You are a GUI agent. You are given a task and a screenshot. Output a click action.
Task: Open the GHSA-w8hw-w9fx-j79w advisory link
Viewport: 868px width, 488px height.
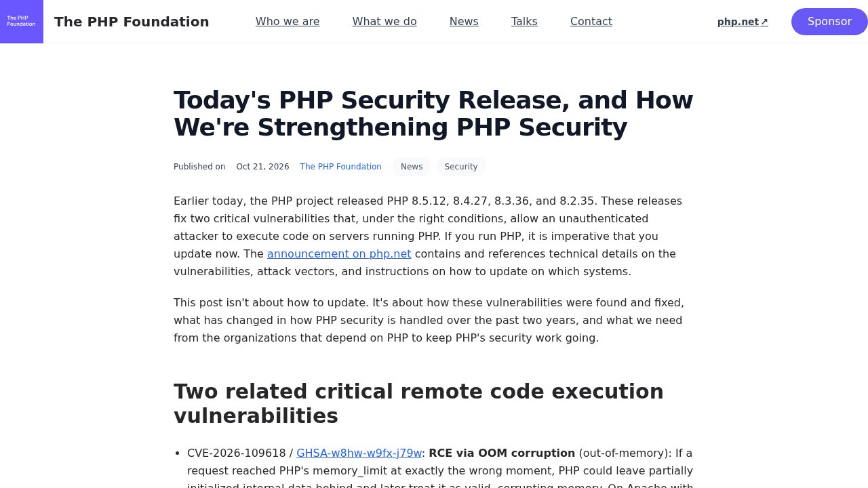point(359,453)
